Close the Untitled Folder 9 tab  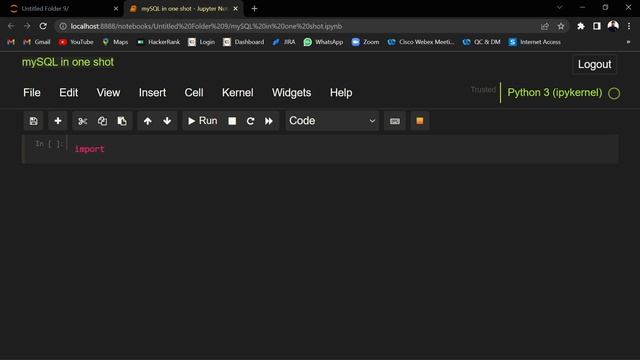(x=116, y=9)
